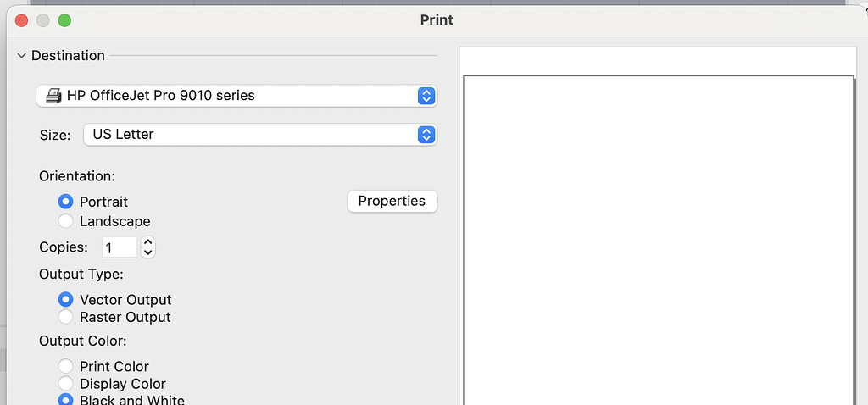Choose Vector Output type

(65, 300)
